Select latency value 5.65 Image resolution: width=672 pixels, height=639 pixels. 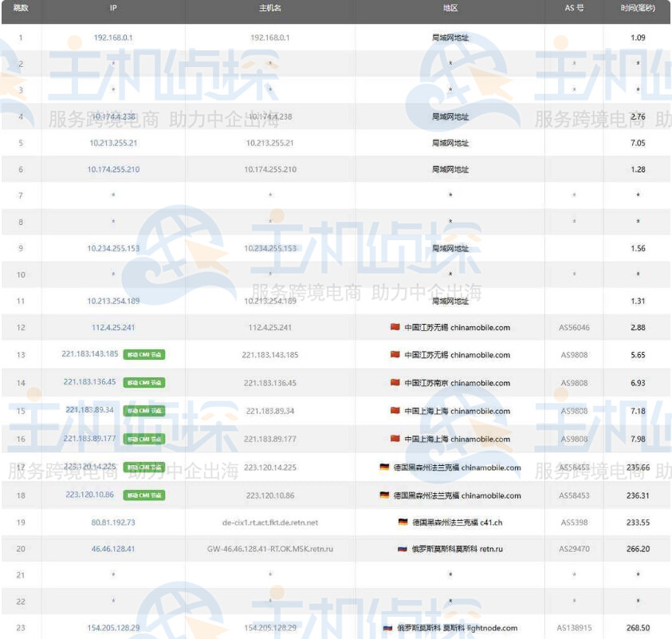point(638,355)
